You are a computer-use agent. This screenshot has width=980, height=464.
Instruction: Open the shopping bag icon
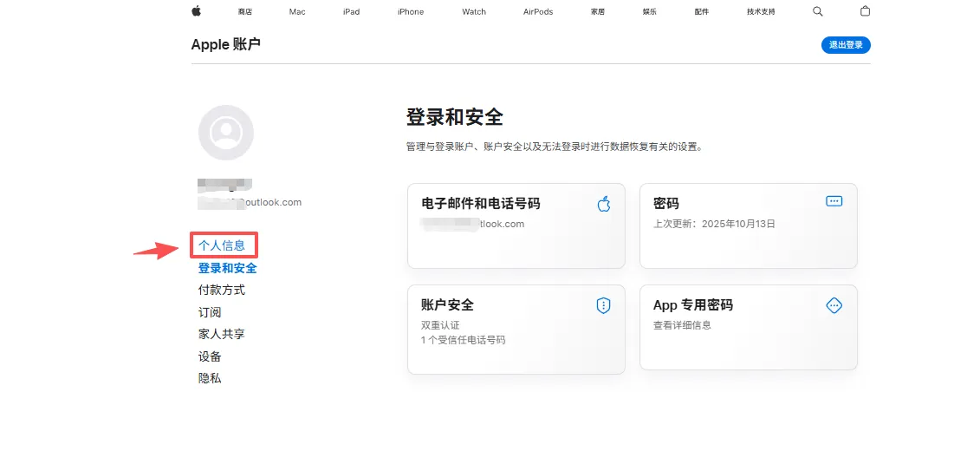(865, 11)
